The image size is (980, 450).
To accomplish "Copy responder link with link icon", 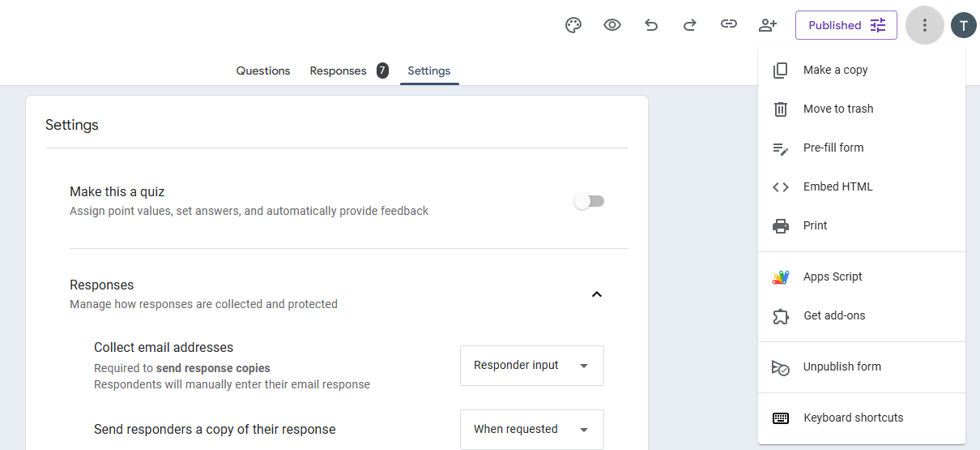I will point(729,25).
